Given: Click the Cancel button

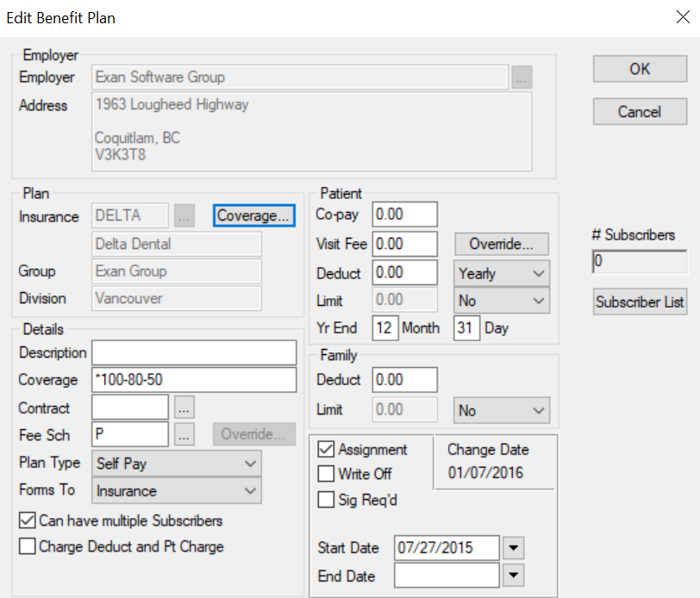Looking at the screenshot, I should 640,112.
